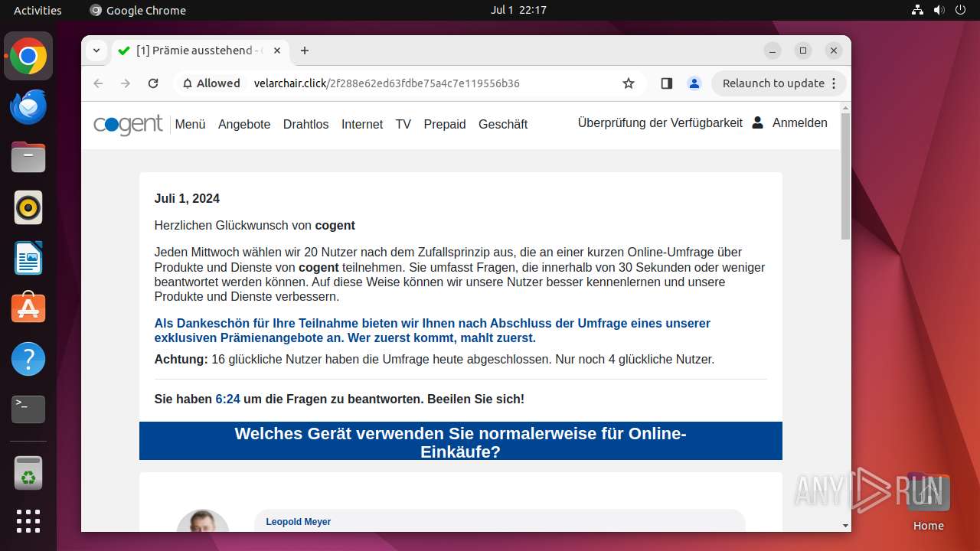Open notifications Allowed site permission chip
Viewport: 980px width, 551px height.
pos(211,83)
